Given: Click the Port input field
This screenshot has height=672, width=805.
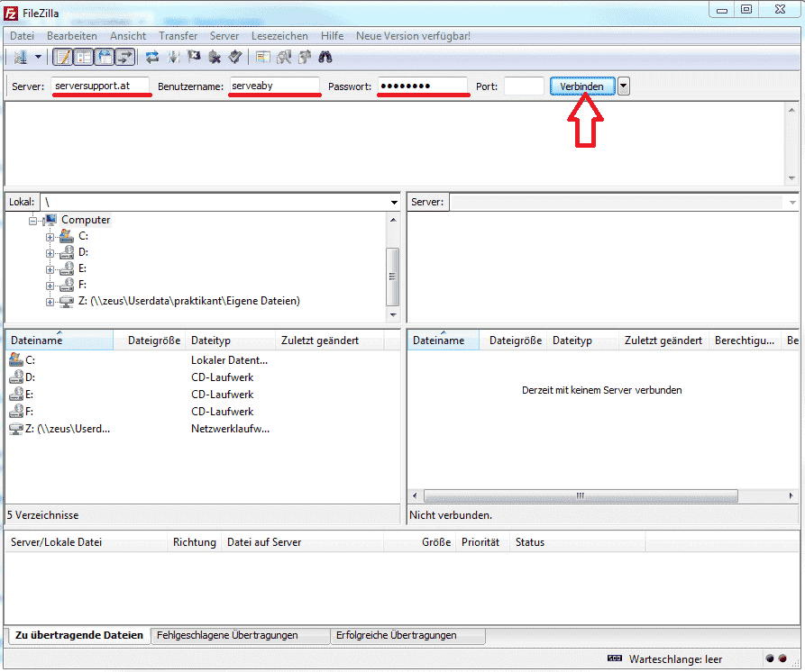Looking at the screenshot, I should (x=523, y=86).
